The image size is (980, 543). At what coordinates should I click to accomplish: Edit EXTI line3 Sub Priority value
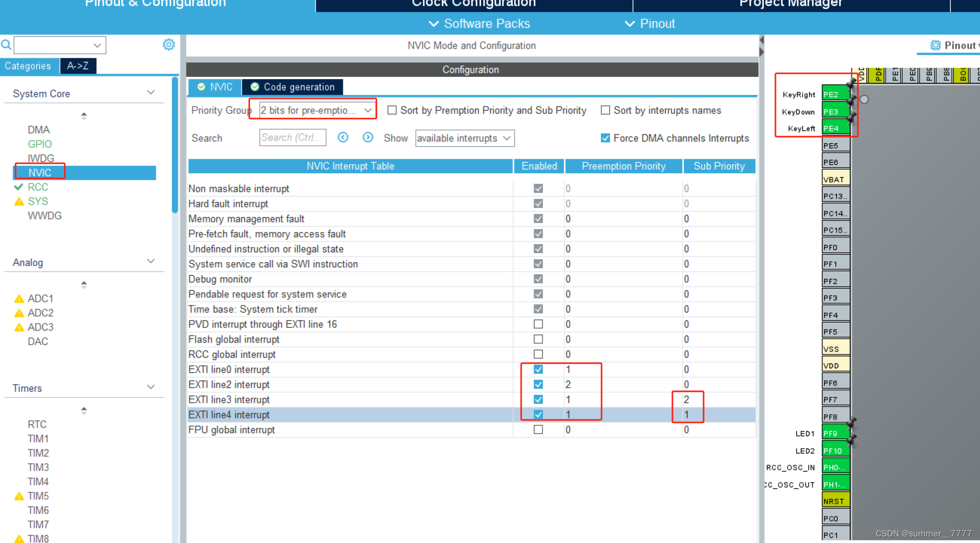point(719,399)
